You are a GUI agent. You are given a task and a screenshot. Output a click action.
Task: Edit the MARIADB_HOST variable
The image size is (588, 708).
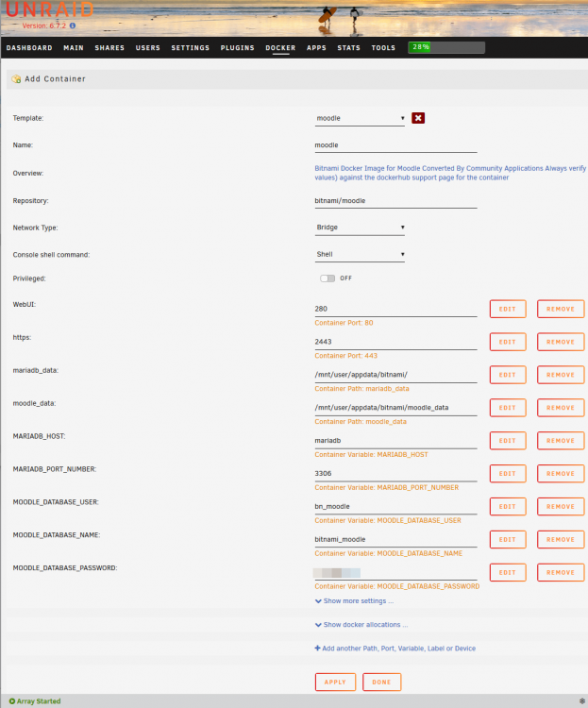coord(508,441)
